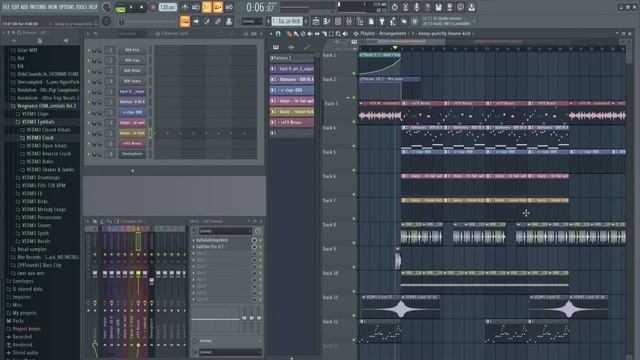The image size is (640, 360).
Task: Select the pencil draw tool in playlist
Action: pos(289,34)
